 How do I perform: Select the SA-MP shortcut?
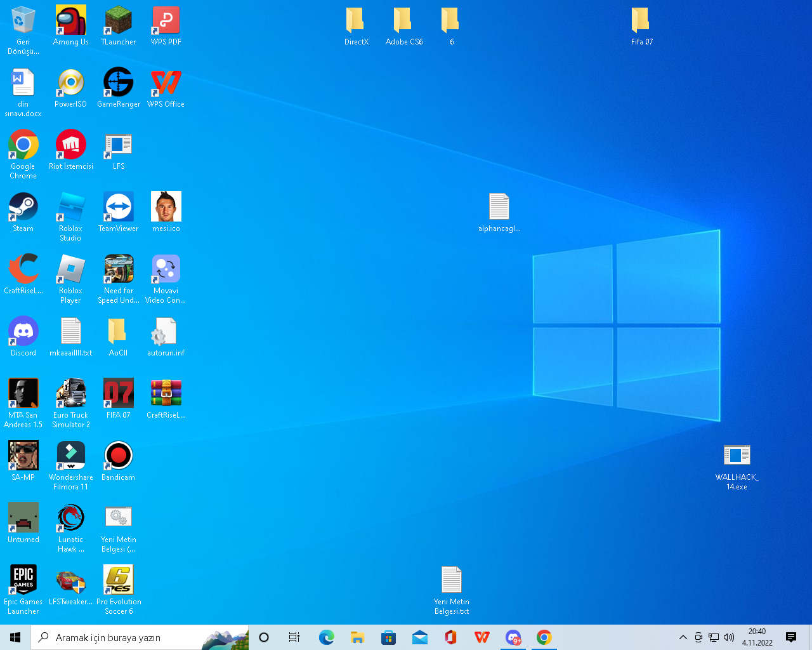coord(23,456)
